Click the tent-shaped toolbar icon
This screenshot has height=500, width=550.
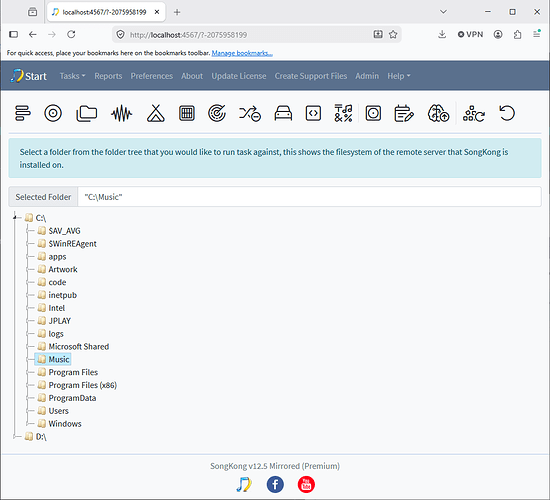pyautogui.click(x=156, y=113)
